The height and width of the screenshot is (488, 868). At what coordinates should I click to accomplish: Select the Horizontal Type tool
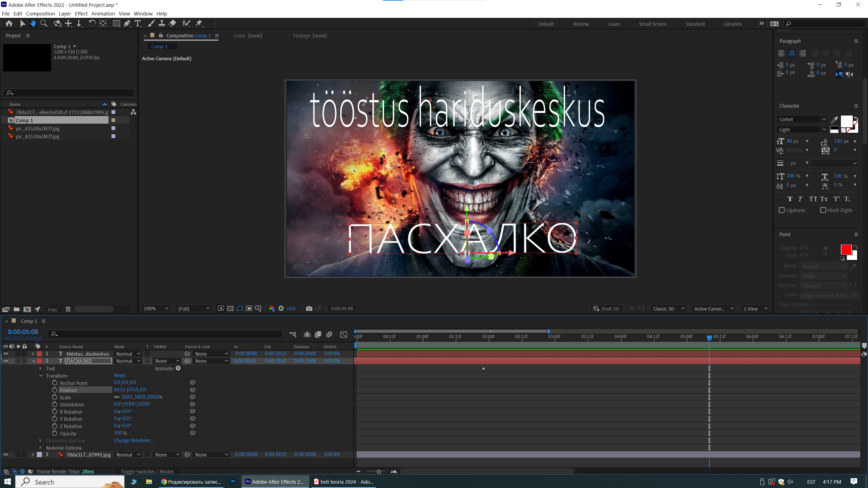[x=138, y=24]
